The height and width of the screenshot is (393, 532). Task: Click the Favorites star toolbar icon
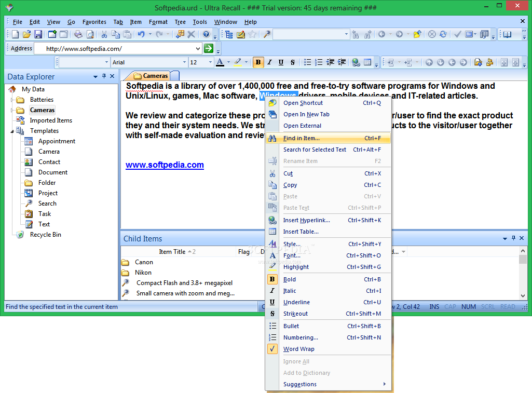[252, 34]
